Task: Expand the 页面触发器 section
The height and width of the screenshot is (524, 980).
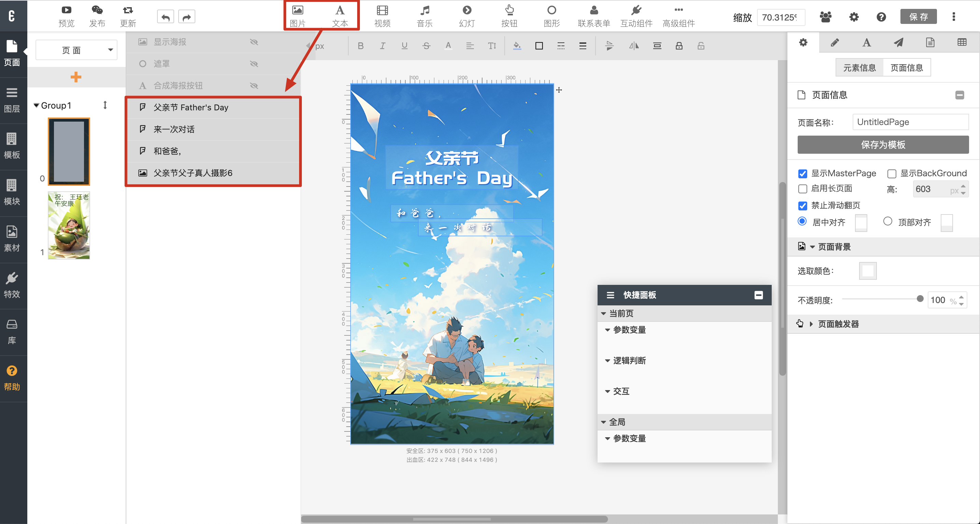Action: 811,324
